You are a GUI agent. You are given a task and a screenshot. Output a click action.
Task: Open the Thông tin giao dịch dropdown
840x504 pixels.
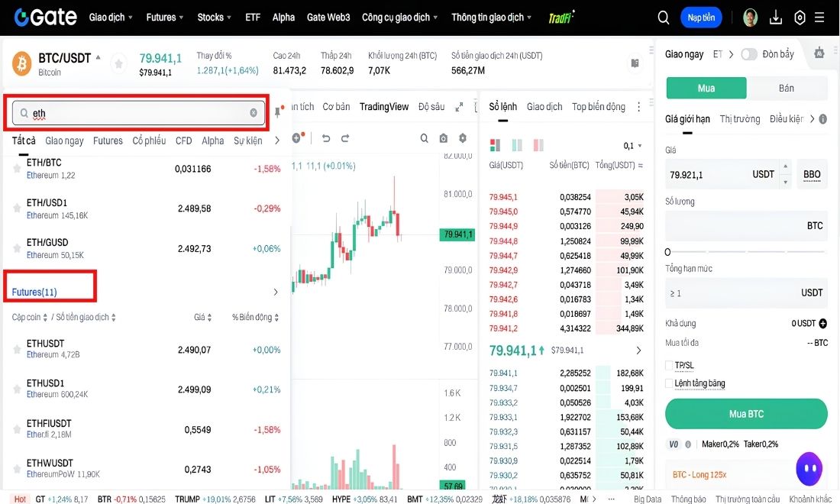coord(492,17)
